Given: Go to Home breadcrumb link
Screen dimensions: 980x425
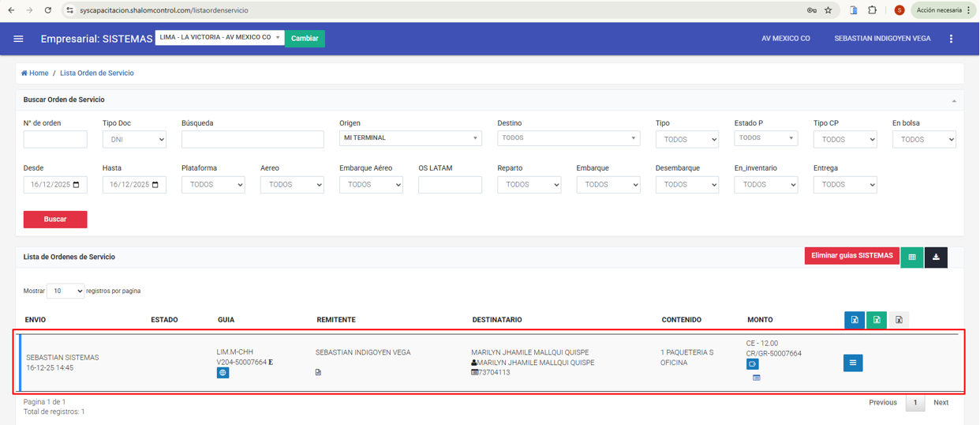Looking at the screenshot, I should tap(35, 73).
